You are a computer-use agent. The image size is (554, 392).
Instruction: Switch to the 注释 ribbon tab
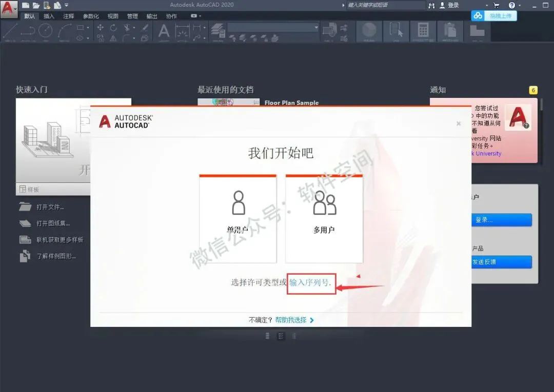point(69,16)
